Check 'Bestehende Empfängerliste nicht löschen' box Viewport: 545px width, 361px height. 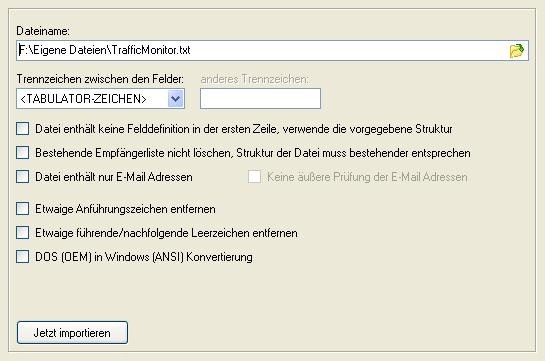23,153
